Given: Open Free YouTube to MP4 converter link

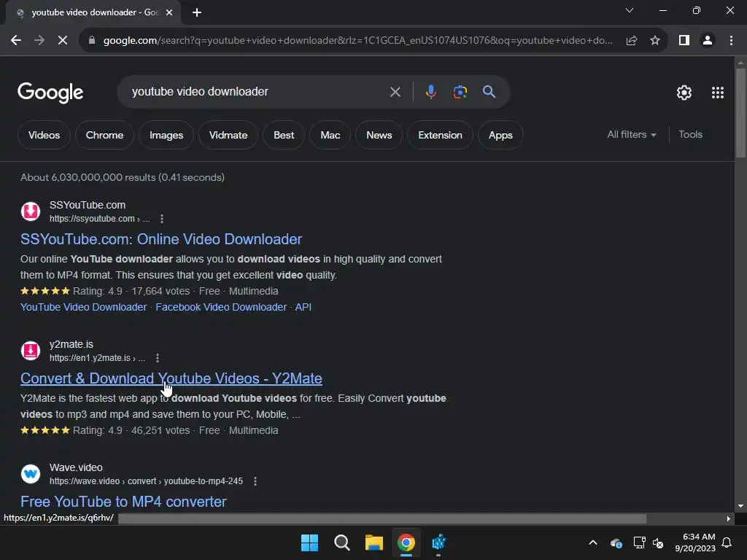Looking at the screenshot, I should (123, 502).
